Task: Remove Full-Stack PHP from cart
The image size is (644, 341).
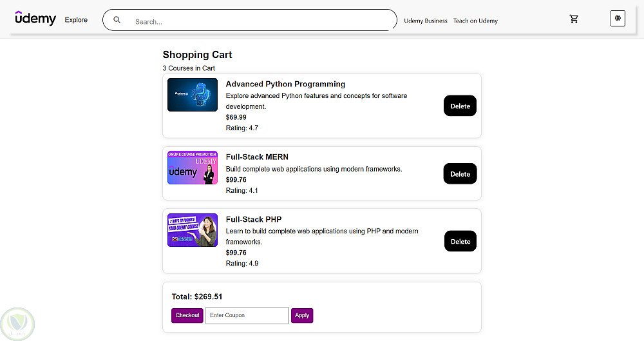Action: tap(460, 241)
